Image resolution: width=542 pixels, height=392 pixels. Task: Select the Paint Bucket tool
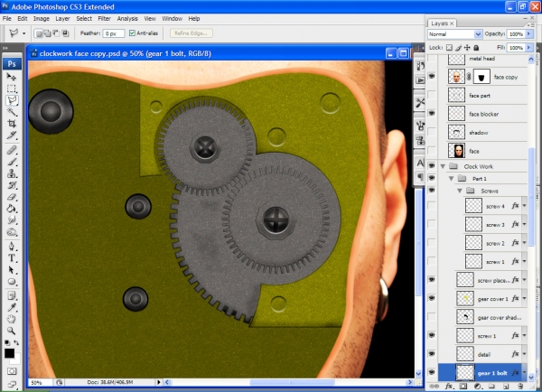point(12,209)
